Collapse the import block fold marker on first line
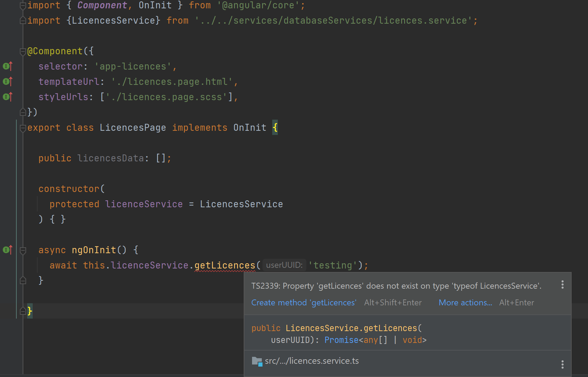Screen dimensions: 588x377 pyautogui.click(x=23, y=5)
